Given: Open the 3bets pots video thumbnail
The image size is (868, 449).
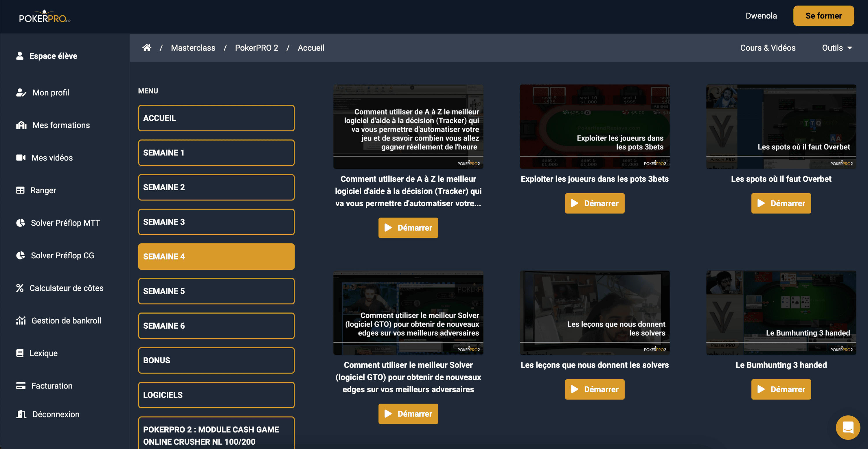Looking at the screenshot, I should 594,126.
